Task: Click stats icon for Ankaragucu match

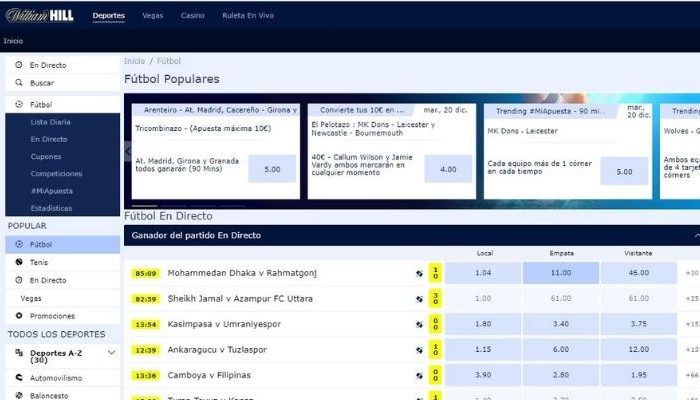Action: pos(419,350)
